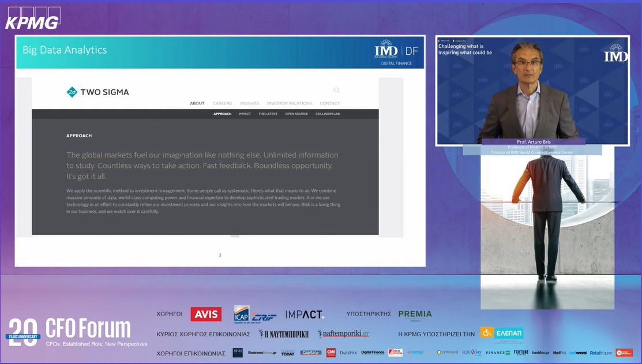Click the CNN Greece logo
642x364 pixels.
point(331,352)
